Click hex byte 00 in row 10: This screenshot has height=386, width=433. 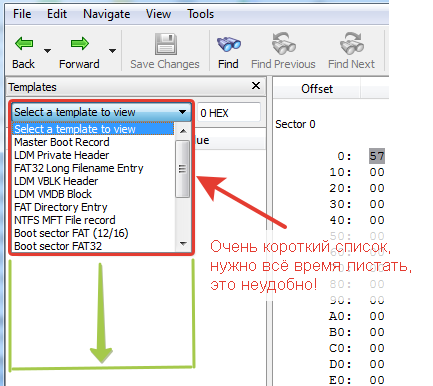click(377, 172)
